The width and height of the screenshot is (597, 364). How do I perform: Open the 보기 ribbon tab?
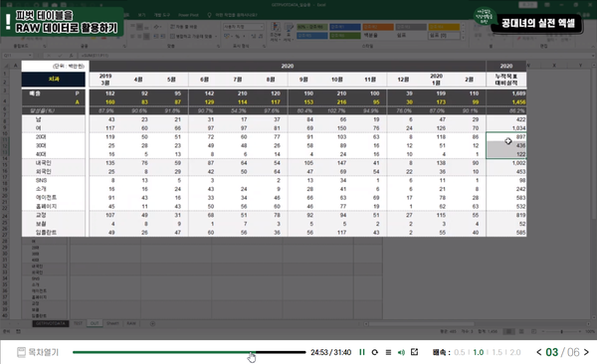(141, 15)
